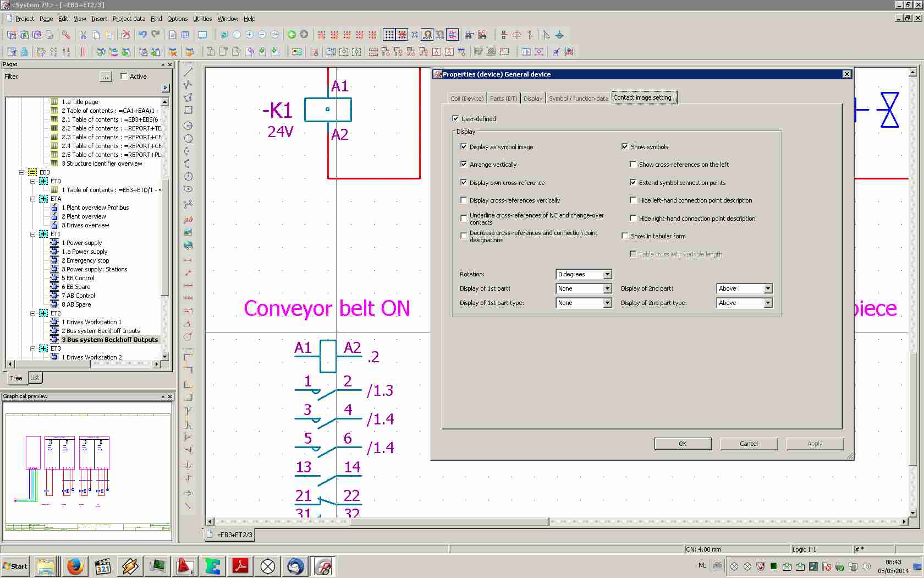The height and width of the screenshot is (578, 924).
Task: Switch to Symbol / function data tab
Action: point(578,99)
